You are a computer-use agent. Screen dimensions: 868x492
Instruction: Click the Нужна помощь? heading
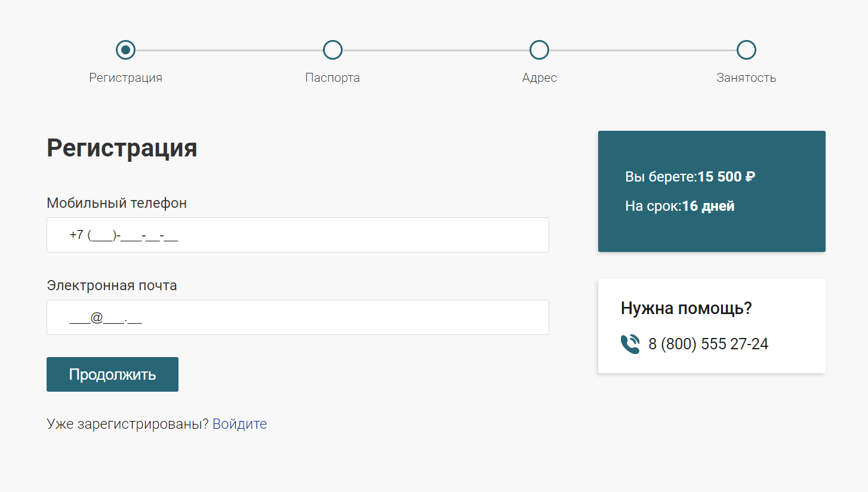click(686, 308)
